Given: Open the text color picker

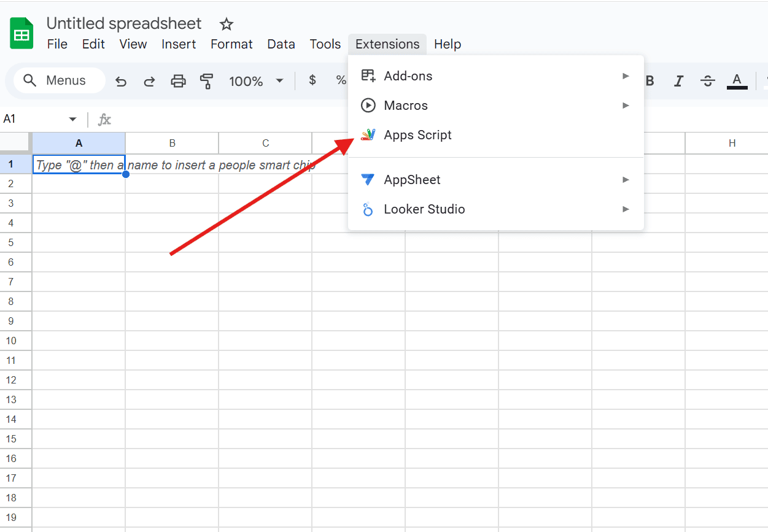Looking at the screenshot, I should click(x=737, y=81).
